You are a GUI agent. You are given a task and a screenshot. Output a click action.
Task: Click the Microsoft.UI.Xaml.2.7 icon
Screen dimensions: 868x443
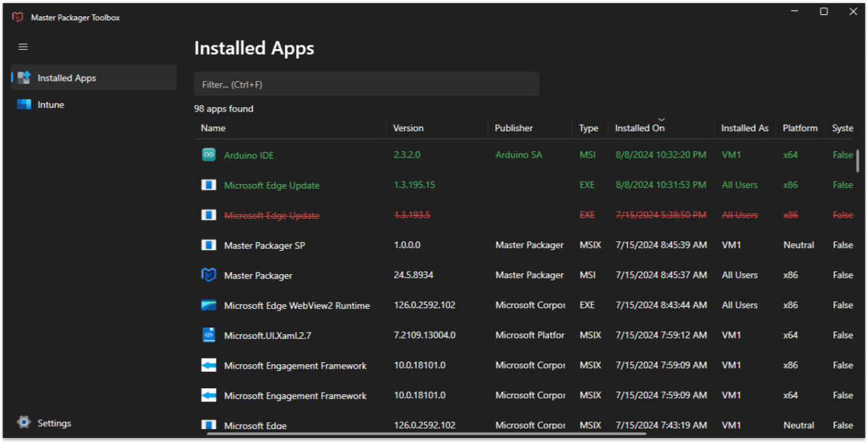click(x=208, y=335)
